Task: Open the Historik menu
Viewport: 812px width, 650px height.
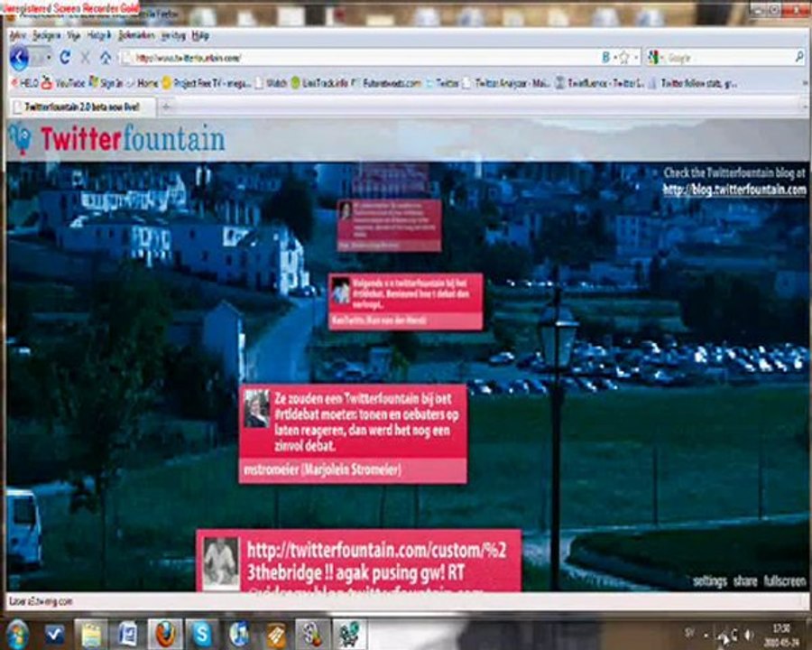Action: 98,36
